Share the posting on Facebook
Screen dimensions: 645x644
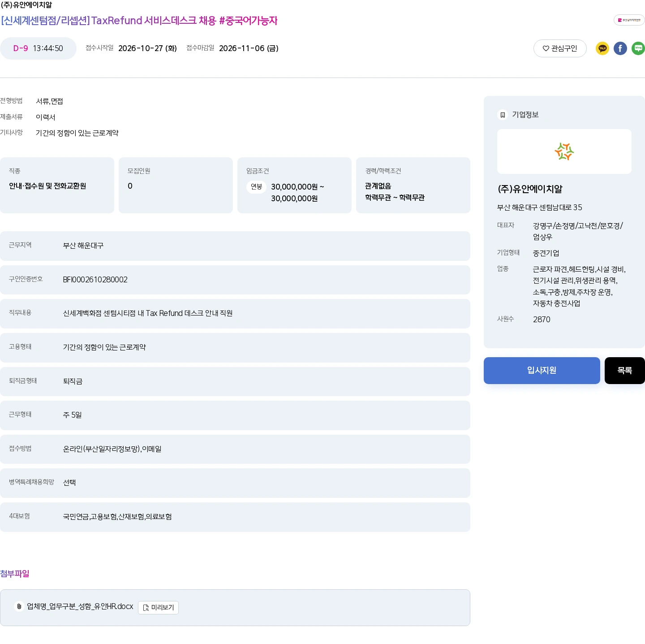click(620, 48)
